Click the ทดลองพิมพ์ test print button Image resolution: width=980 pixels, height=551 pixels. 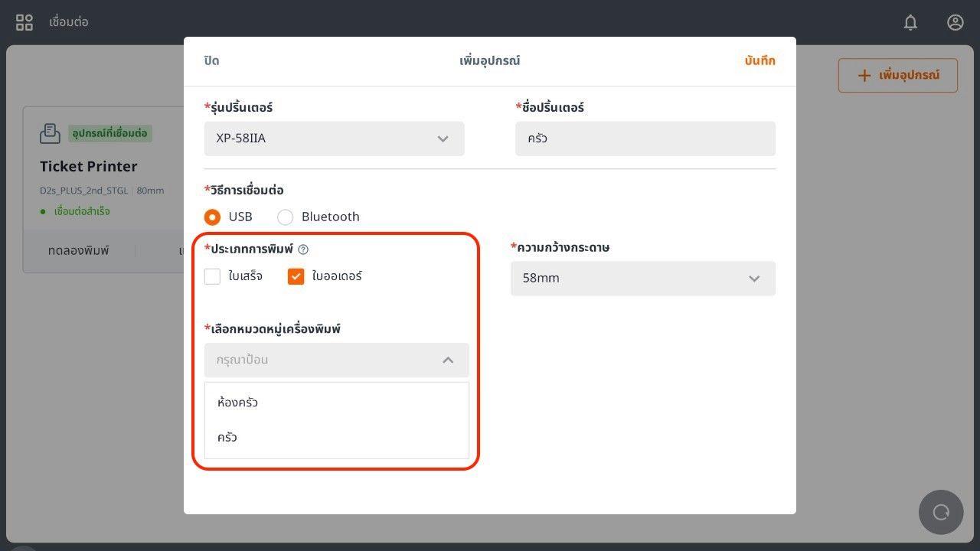pos(78,251)
